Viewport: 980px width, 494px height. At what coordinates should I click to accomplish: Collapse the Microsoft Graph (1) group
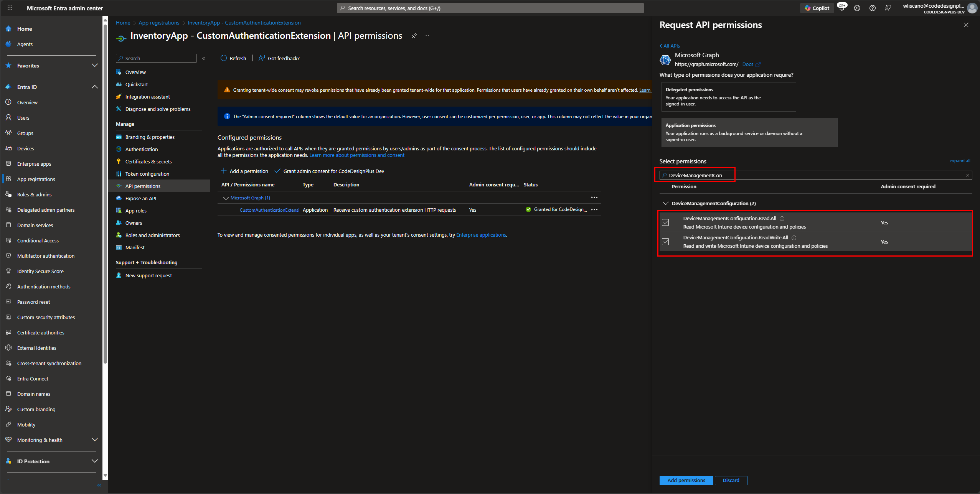[x=226, y=198]
